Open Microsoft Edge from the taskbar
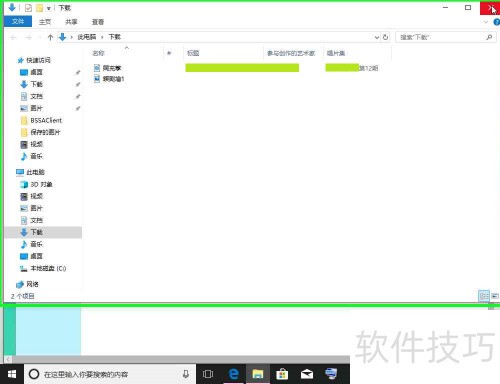 pos(234,374)
